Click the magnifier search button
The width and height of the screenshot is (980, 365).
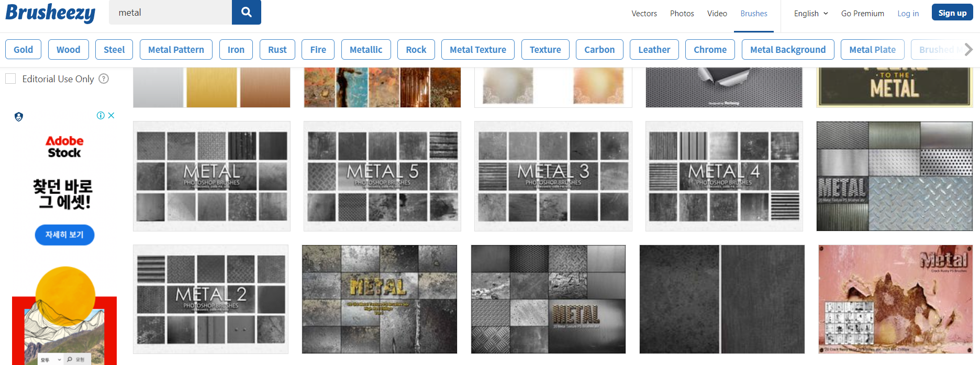click(x=247, y=12)
